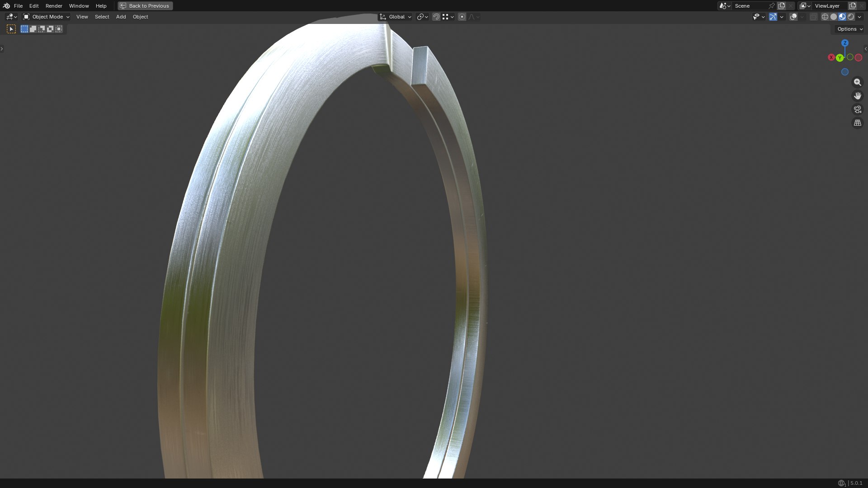Click the pan view hand icon
The width and height of the screenshot is (868, 488).
[858, 96]
